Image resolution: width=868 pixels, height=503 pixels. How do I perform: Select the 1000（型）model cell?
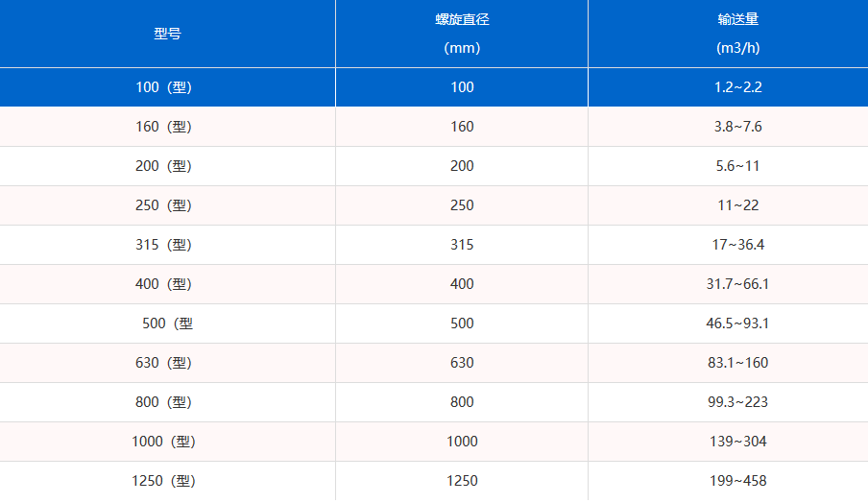pyautogui.click(x=164, y=442)
